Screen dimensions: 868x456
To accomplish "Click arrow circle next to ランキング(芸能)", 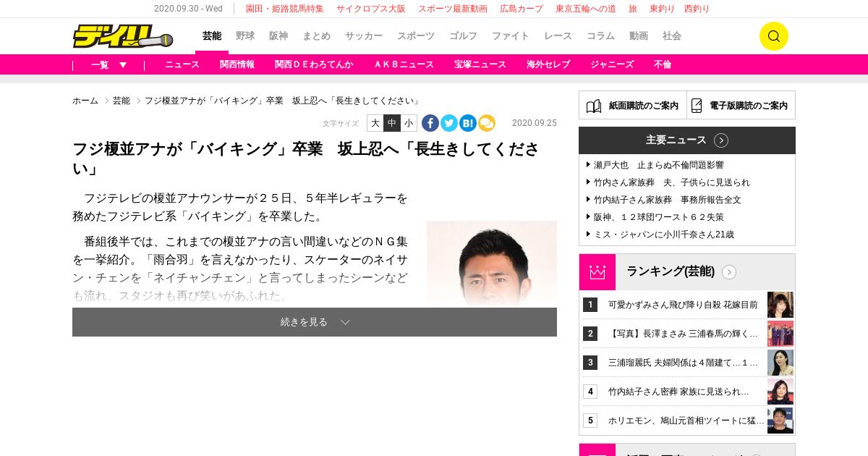I will click(729, 272).
